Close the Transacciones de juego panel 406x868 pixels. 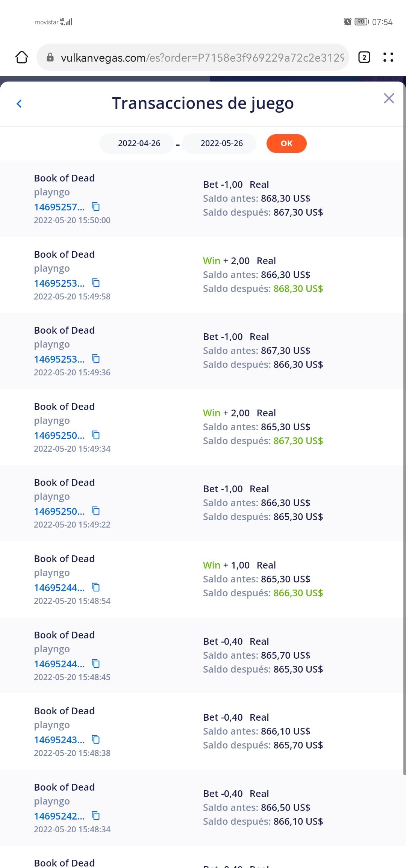(389, 98)
